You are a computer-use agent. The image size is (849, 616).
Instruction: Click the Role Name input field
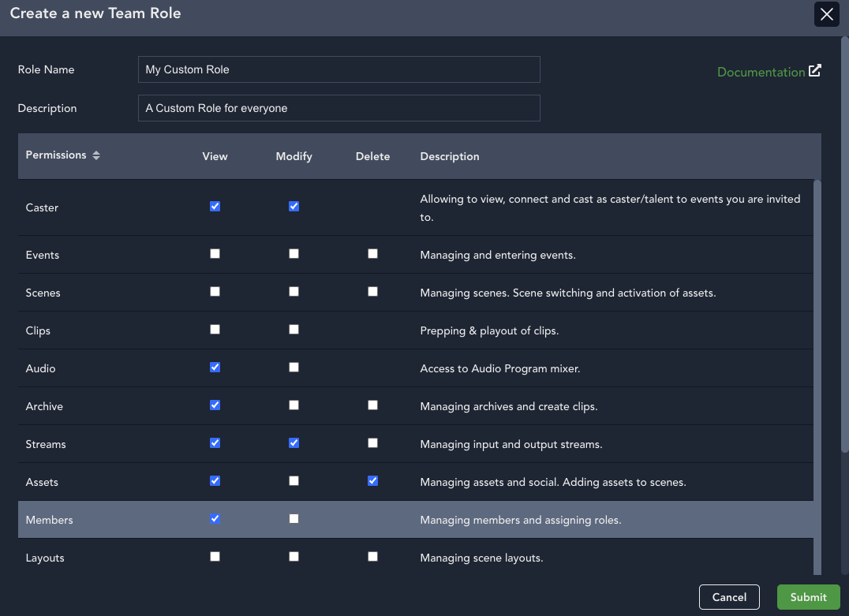point(338,69)
